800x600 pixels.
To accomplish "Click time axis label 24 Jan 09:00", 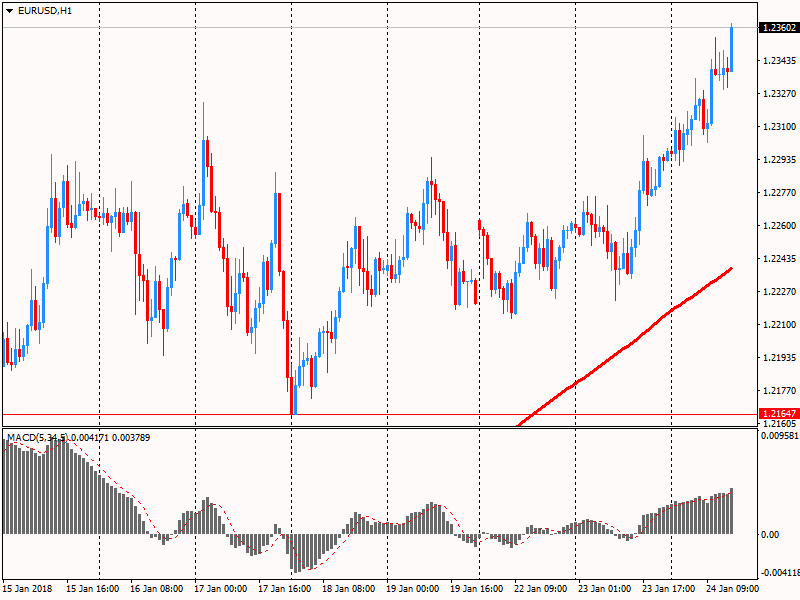I will coord(733,589).
